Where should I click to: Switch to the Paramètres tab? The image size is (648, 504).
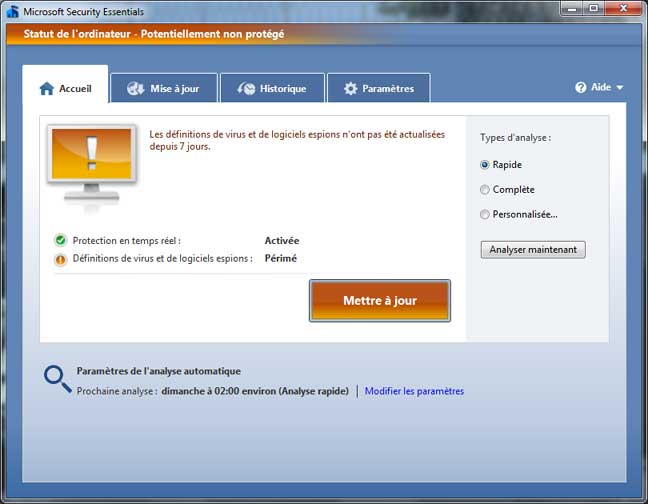click(x=378, y=88)
